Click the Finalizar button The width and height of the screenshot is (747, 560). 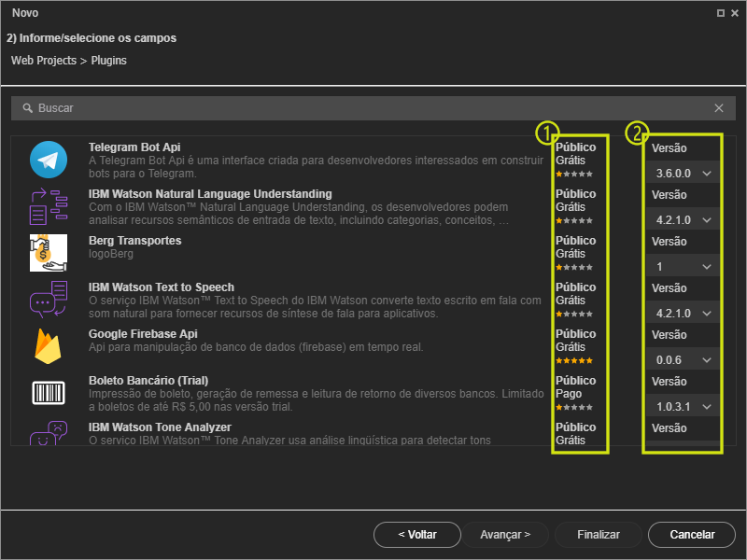coord(599,535)
